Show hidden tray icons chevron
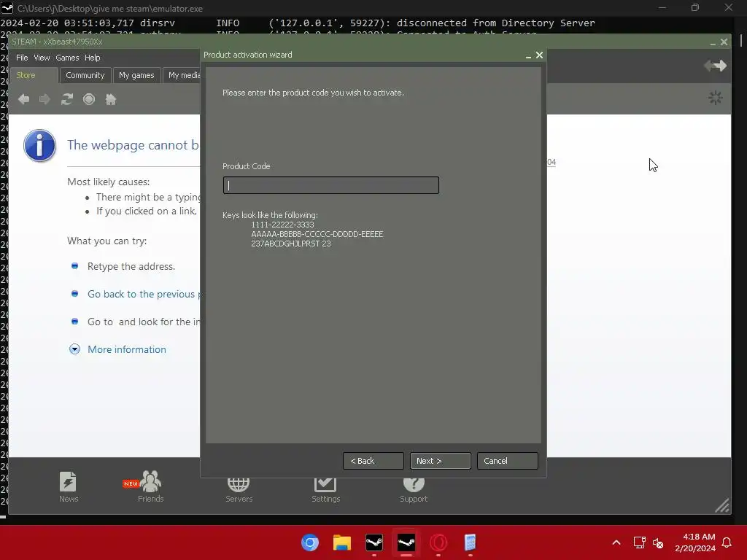747x560 pixels. (x=616, y=542)
